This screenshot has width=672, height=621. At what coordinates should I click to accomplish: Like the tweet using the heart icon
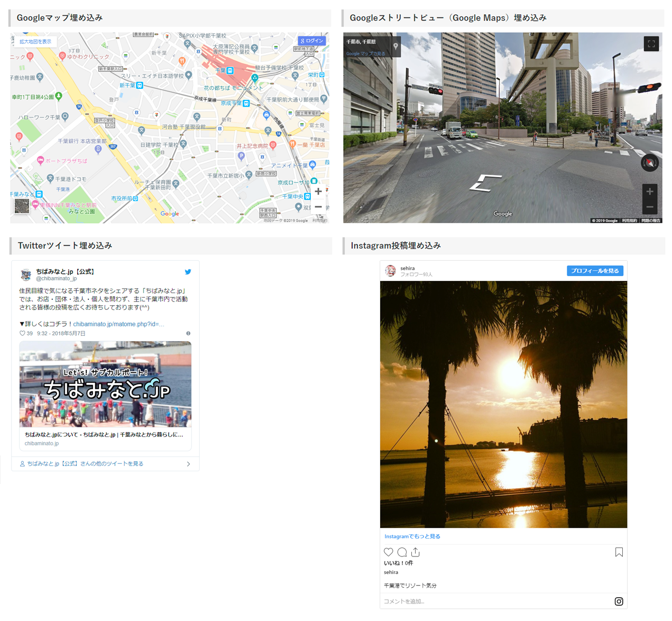pyautogui.click(x=22, y=333)
